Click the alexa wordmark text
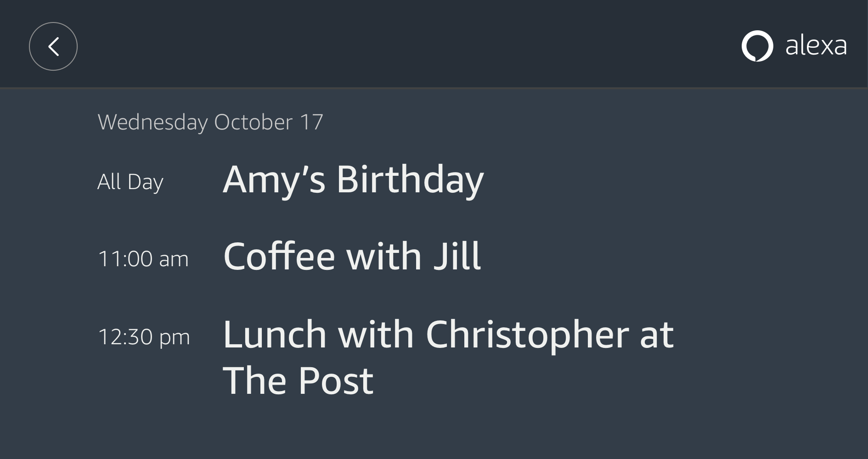Viewport: 868px width, 459px height. pos(816,46)
